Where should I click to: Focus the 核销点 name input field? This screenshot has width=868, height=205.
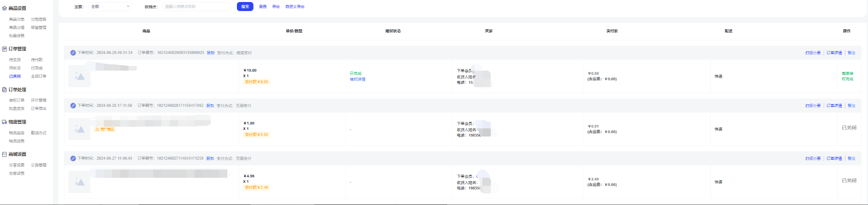pos(197,7)
